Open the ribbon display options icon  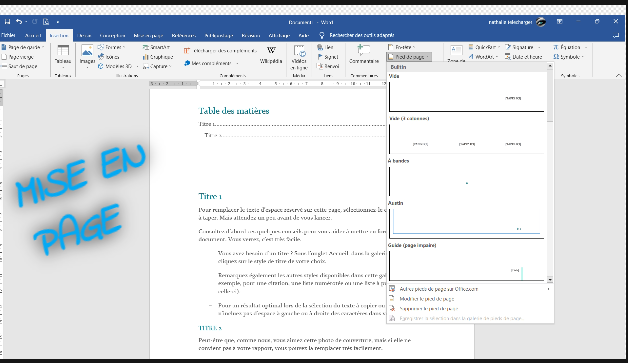[x=560, y=22]
